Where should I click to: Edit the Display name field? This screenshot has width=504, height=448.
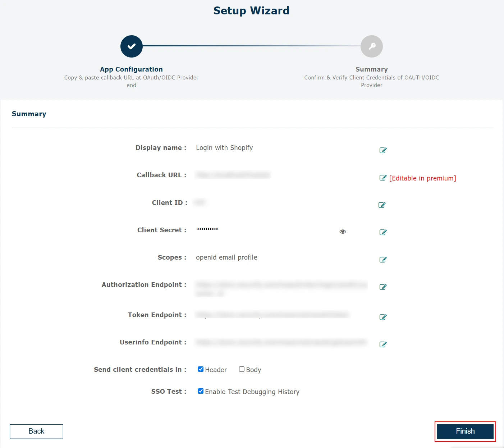(383, 150)
